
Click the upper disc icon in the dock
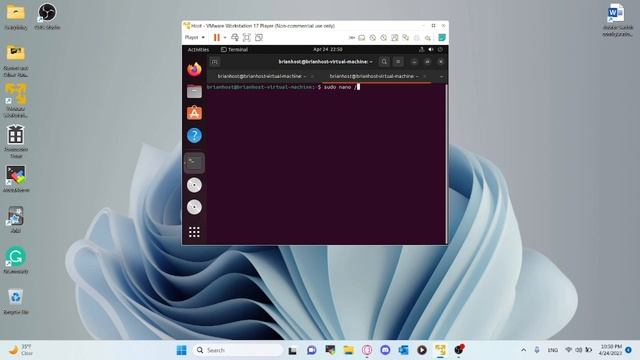(x=194, y=185)
